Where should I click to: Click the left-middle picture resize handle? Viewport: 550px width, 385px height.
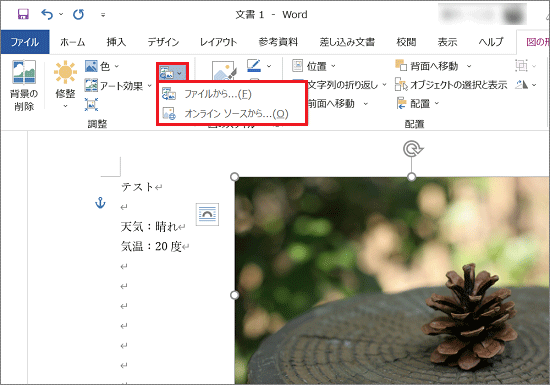pyautogui.click(x=235, y=295)
